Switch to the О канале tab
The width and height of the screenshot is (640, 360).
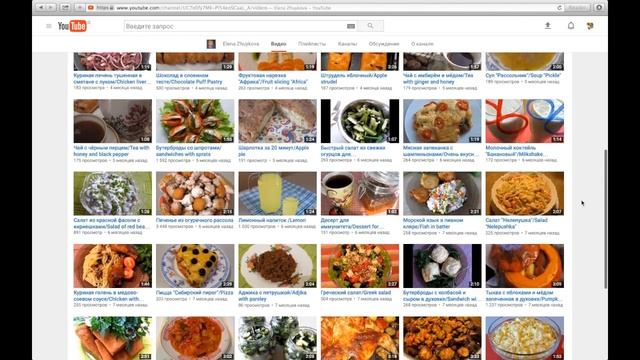pyautogui.click(x=422, y=44)
